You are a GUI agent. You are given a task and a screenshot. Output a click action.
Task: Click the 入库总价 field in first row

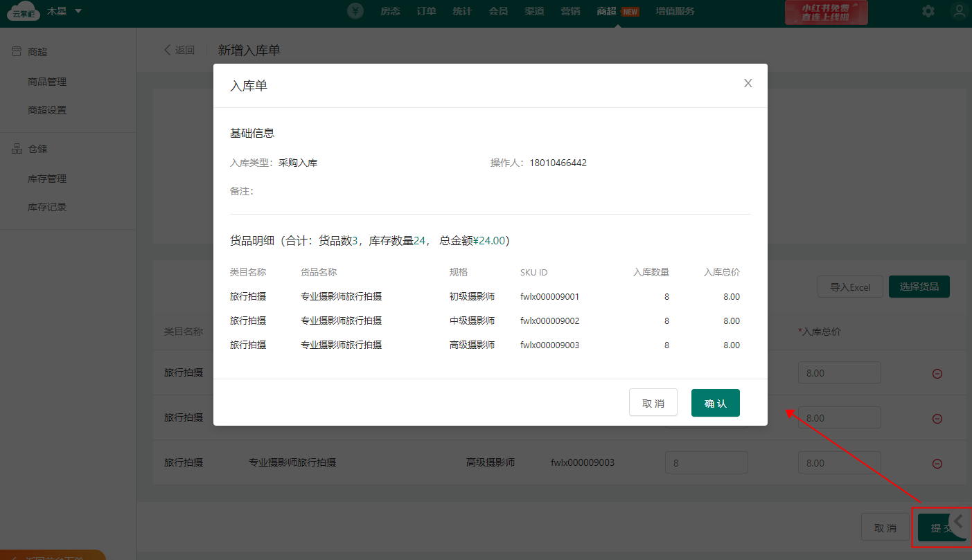coord(839,372)
